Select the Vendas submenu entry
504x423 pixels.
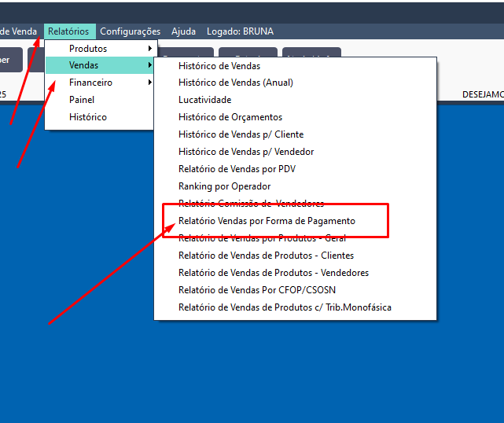(x=100, y=65)
